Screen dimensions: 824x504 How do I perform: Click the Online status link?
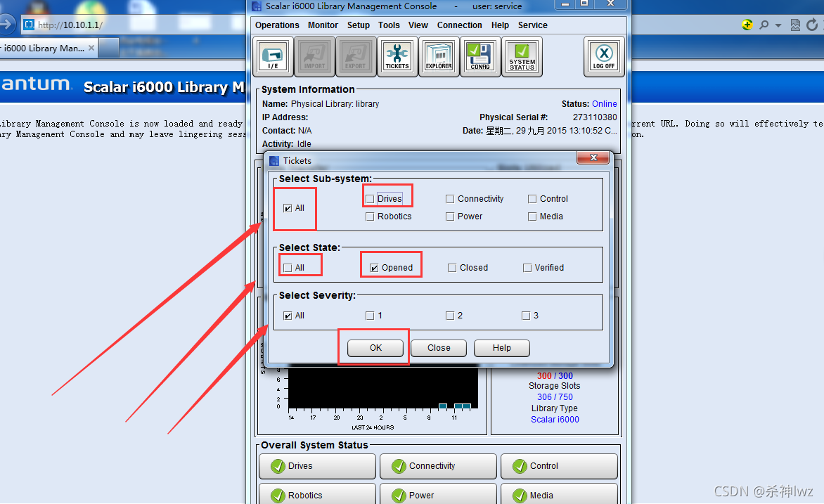click(x=605, y=104)
